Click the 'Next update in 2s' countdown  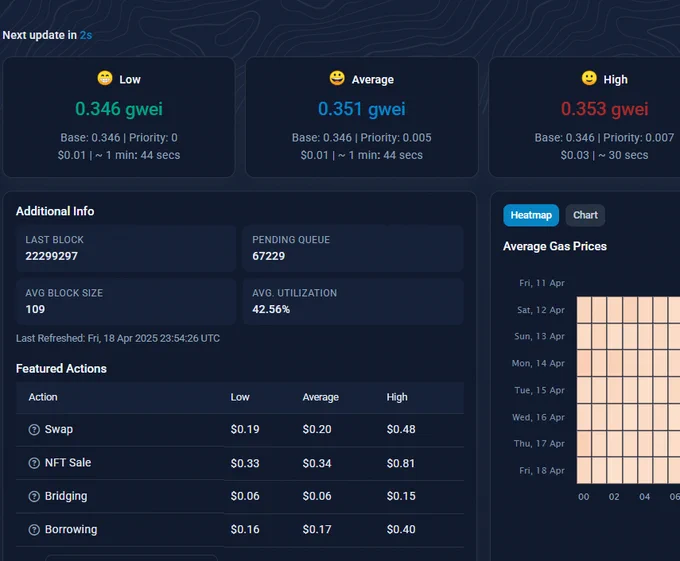(47, 35)
